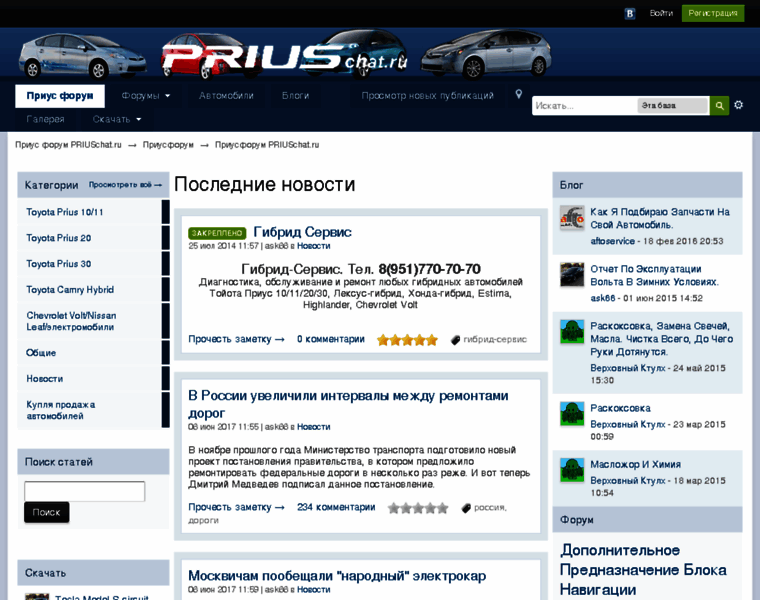Click avatar next to Масложор И Химия
The height and width of the screenshot is (600, 760).
click(572, 470)
